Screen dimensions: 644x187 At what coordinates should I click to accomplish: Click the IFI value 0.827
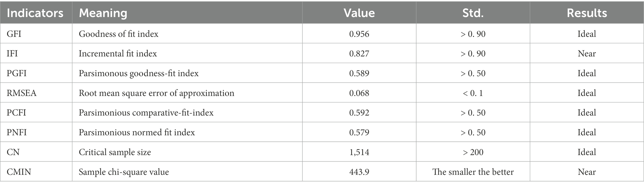point(359,54)
